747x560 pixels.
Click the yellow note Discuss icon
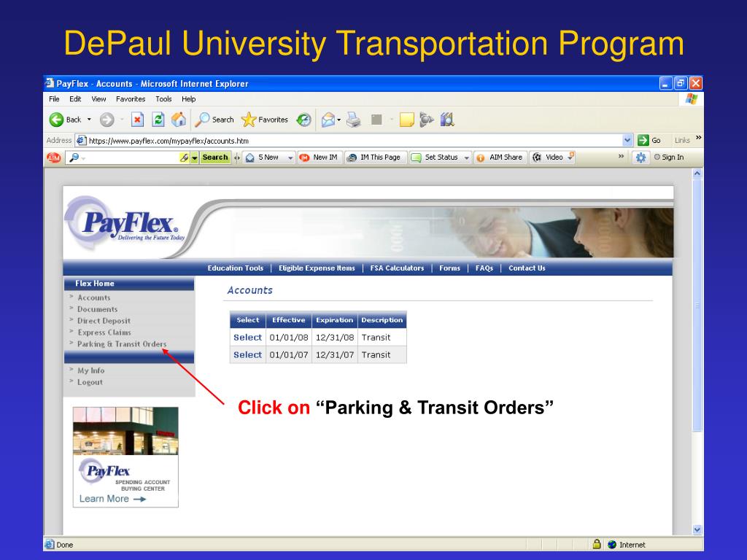pyautogui.click(x=406, y=120)
